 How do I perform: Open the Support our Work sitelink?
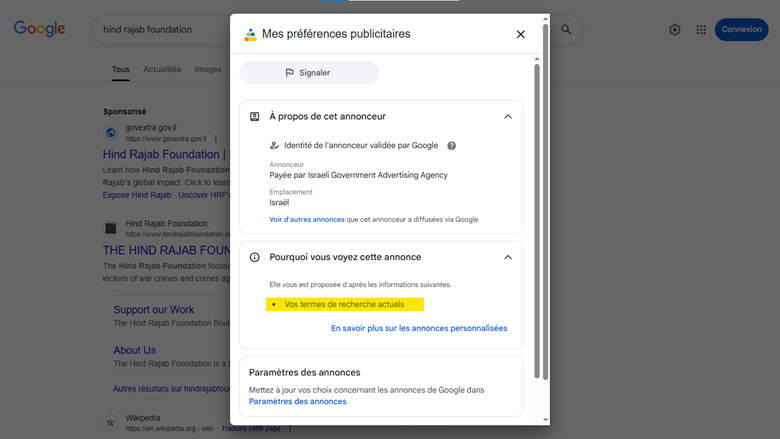pos(154,310)
